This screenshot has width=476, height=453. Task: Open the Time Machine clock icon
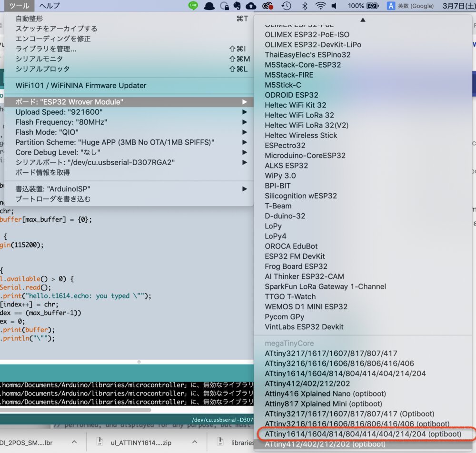point(286,6)
